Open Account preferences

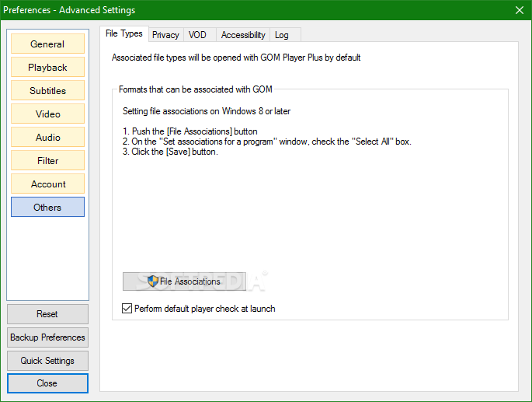[x=47, y=184]
